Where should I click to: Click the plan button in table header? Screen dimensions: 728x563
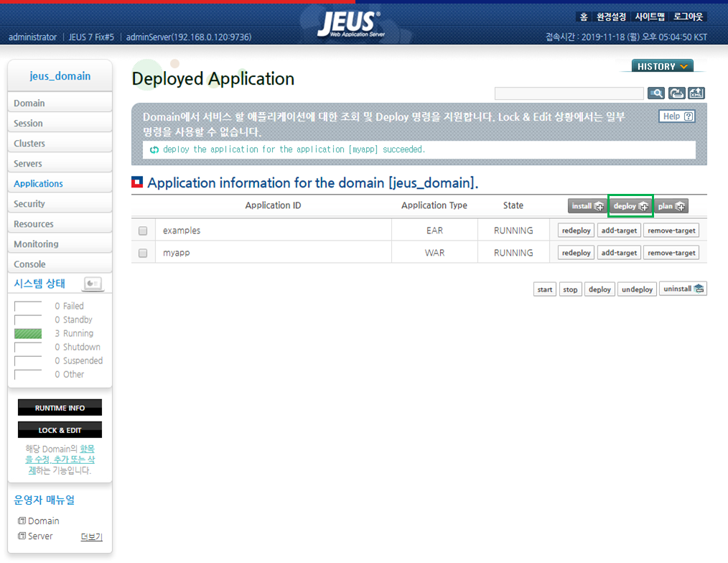(x=671, y=206)
